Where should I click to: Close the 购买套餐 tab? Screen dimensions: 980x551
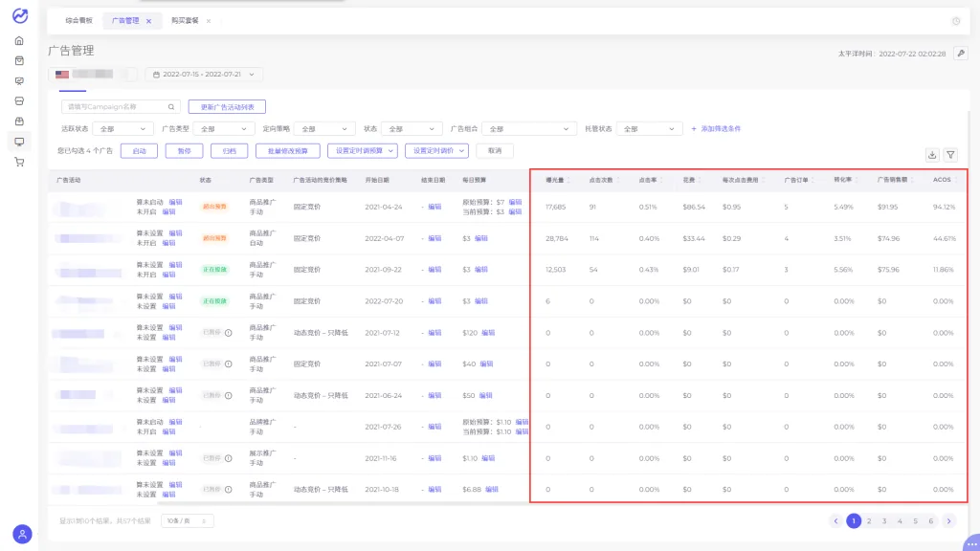pyautogui.click(x=209, y=21)
